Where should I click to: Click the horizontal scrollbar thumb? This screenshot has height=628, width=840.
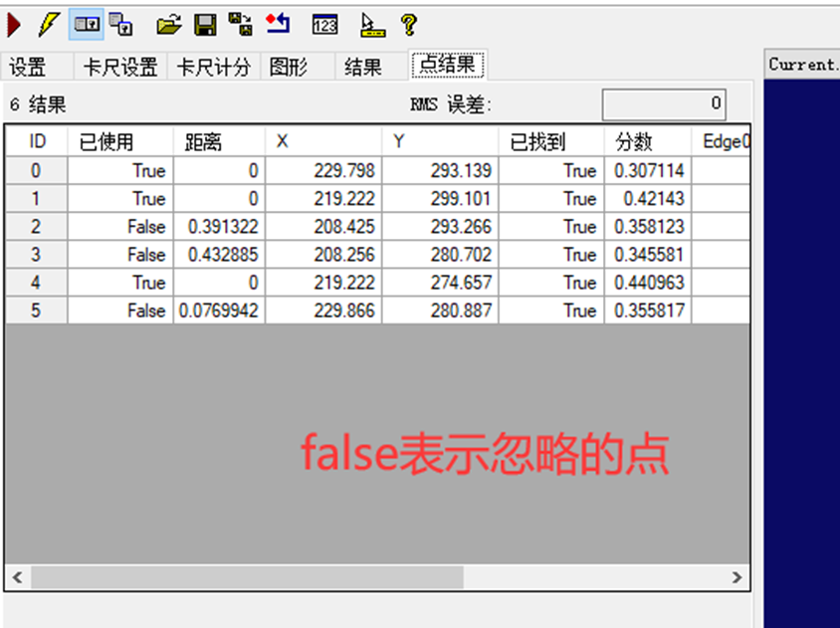[x=247, y=577]
